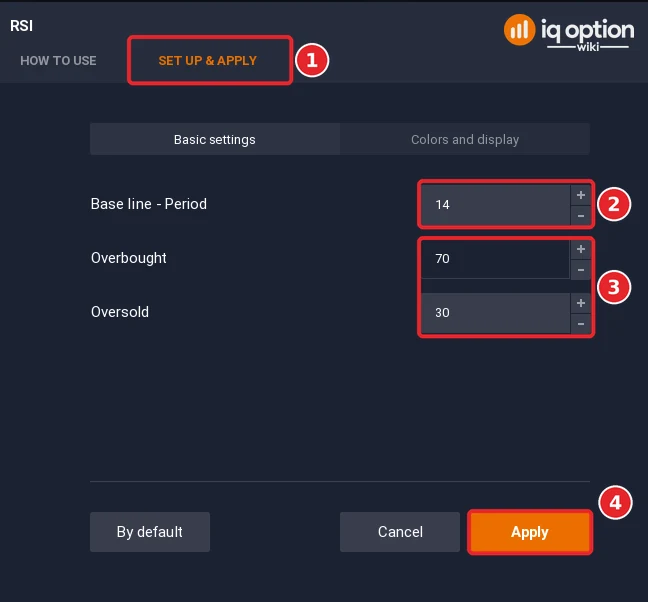Increase the Overbought level with plus
The height and width of the screenshot is (602, 648).
pos(581,249)
